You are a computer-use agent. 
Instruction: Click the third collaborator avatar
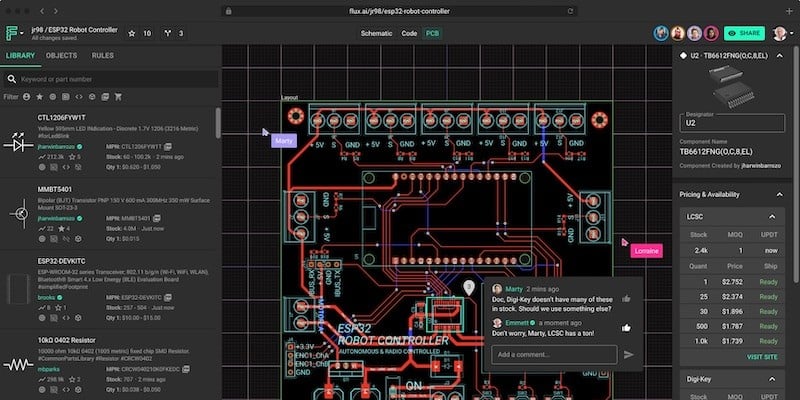tap(694, 34)
